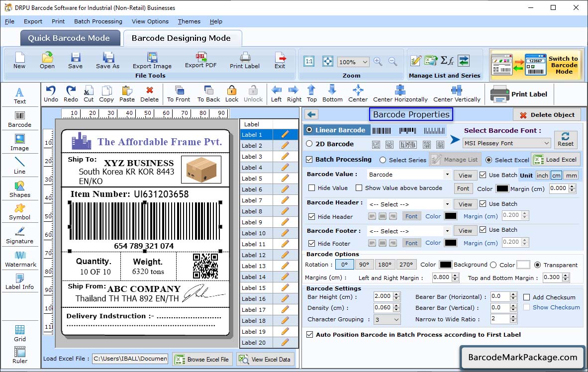Check Show Value above barcode
This screenshot has width=588, height=372.
click(359, 188)
